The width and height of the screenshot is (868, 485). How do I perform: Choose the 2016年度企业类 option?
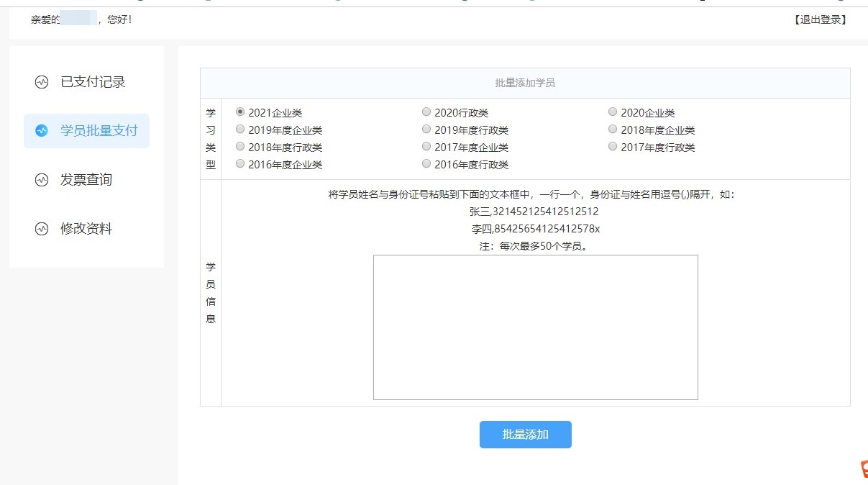(240, 164)
